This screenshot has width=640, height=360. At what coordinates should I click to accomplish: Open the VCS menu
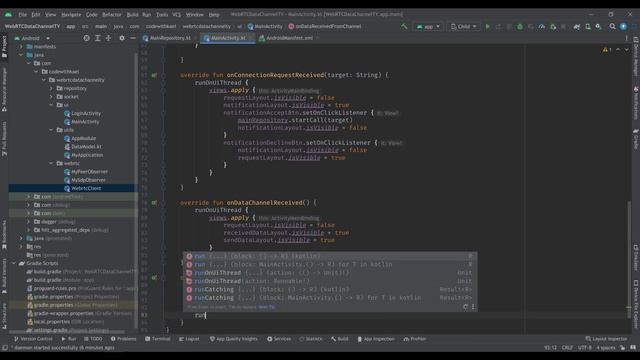[176, 14]
